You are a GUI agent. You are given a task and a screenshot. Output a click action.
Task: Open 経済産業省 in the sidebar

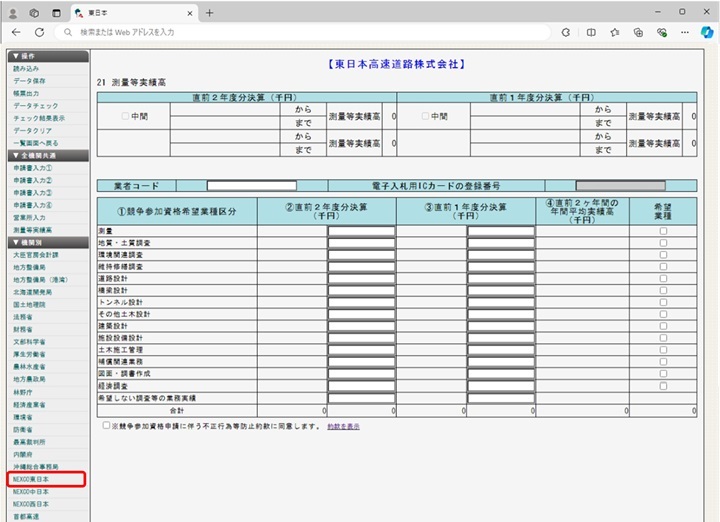click(x=29, y=405)
